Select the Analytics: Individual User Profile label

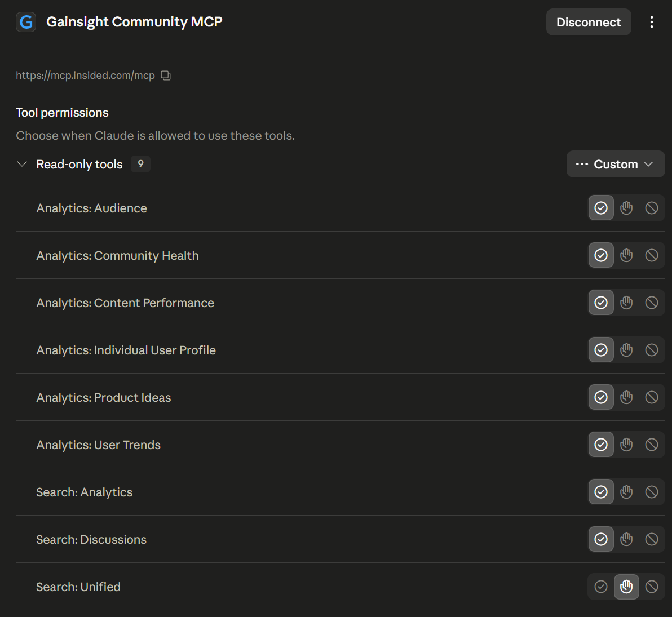[x=126, y=350]
